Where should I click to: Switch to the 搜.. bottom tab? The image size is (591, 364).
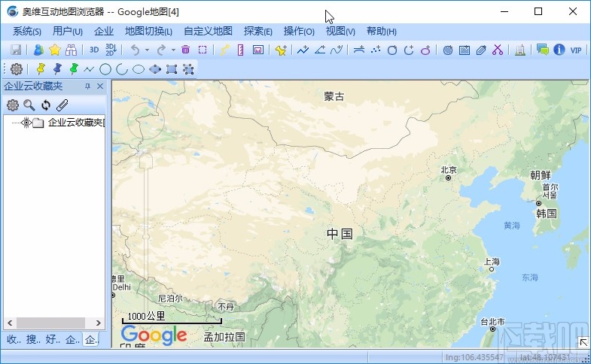33,339
